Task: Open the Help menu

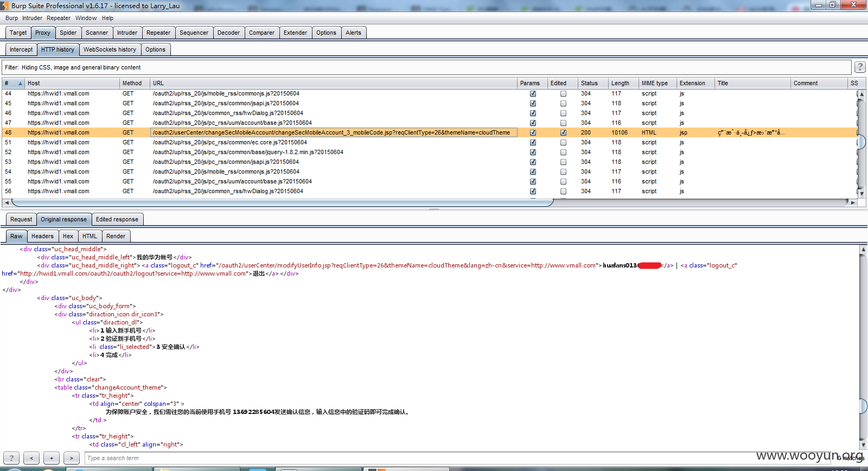Action: pos(107,18)
